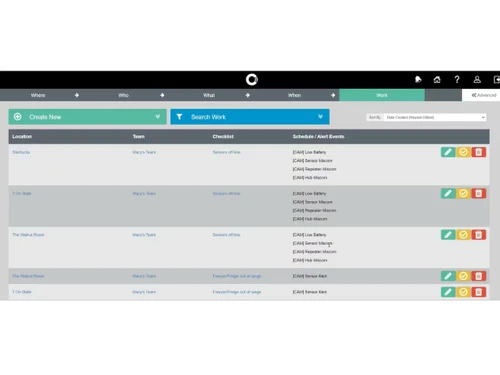
Task: Edit the Starbucks work row
Action: pyautogui.click(x=448, y=152)
